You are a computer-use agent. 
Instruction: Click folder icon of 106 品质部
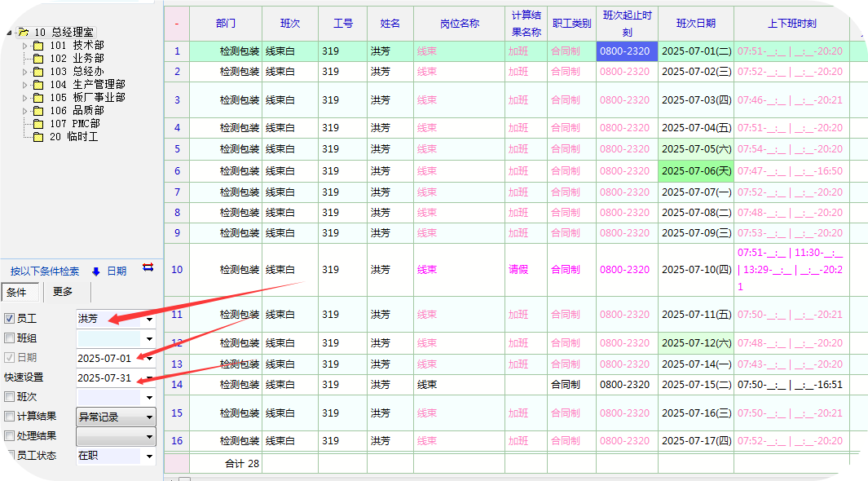[37, 111]
